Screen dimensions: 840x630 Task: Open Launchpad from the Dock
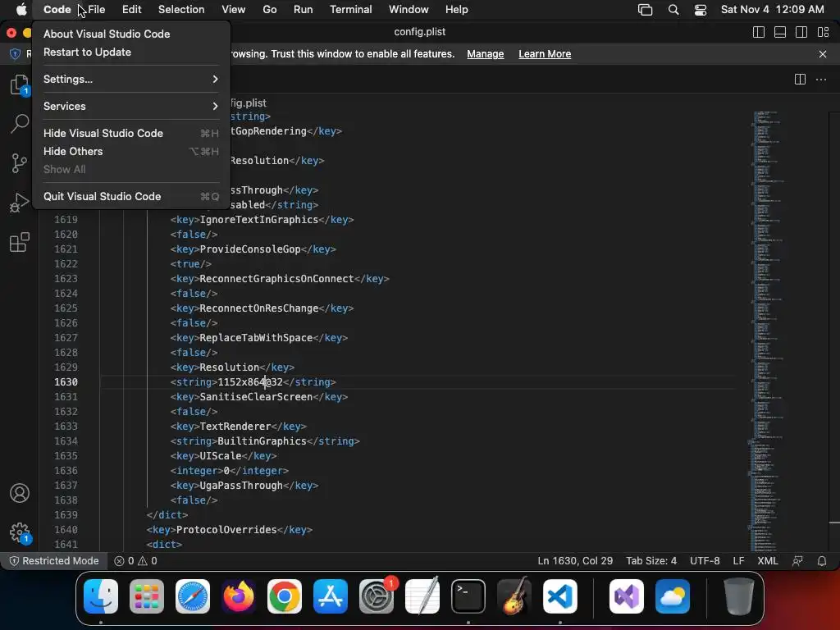pos(147,596)
